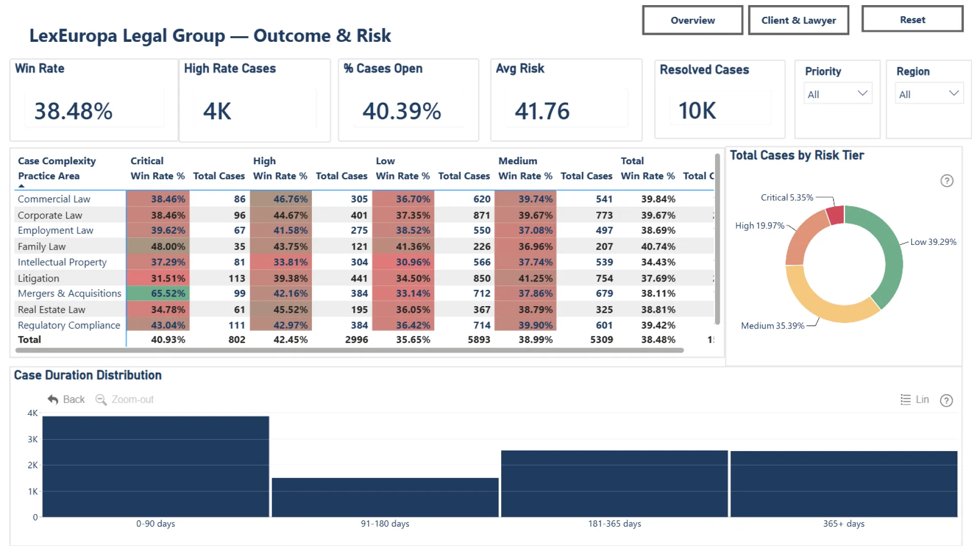Click the green 65.52% cell
Viewport: 980px width, 551px height.
tap(158, 293)
